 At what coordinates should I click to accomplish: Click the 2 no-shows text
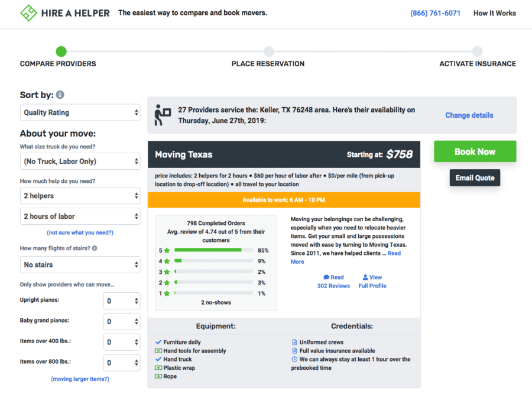(x=216, y=302)
